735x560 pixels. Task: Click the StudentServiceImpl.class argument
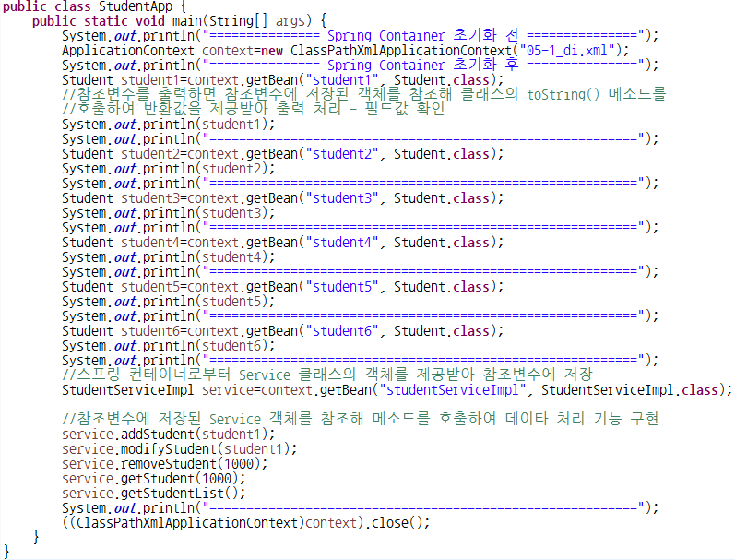[630, 390]
